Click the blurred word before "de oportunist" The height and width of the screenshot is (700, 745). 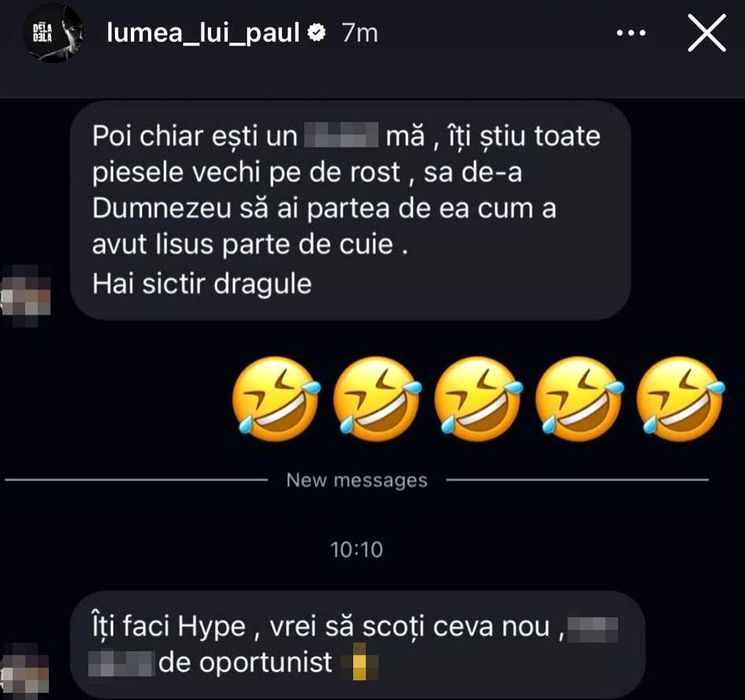coord(121,662)
